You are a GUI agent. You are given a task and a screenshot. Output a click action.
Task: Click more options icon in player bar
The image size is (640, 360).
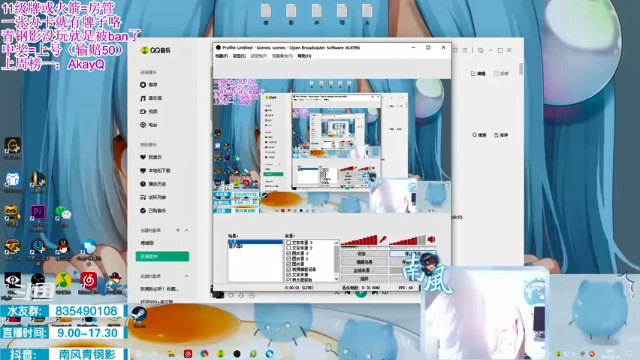point(251,295)
